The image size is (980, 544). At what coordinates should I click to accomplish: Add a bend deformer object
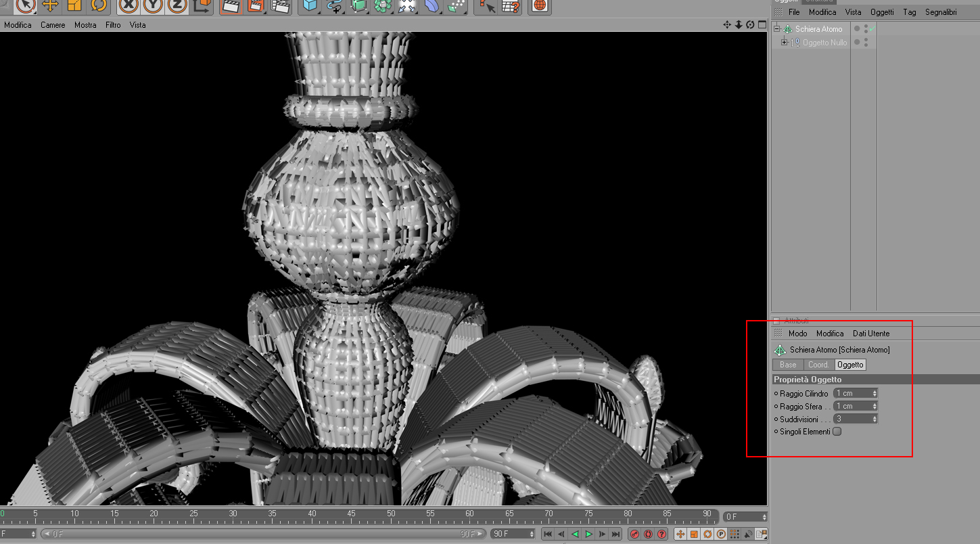432,5
